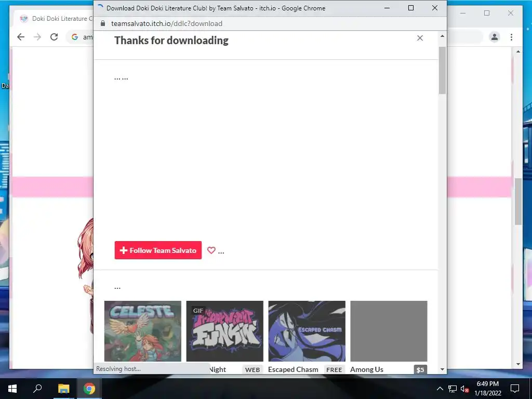Screen dimensions: 532x399
Task: Open the Windows Start menu
Action: click(x=12, y=389)
